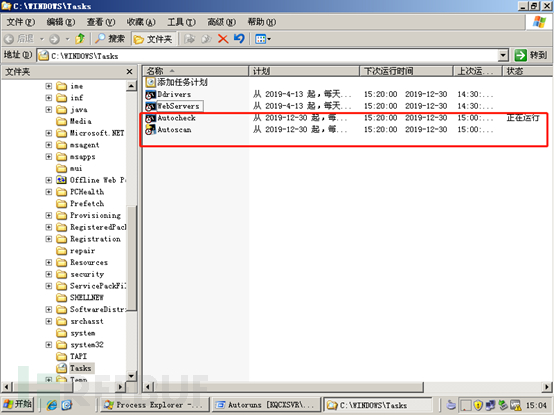Click the Forward navigation arrow icon

54,39
